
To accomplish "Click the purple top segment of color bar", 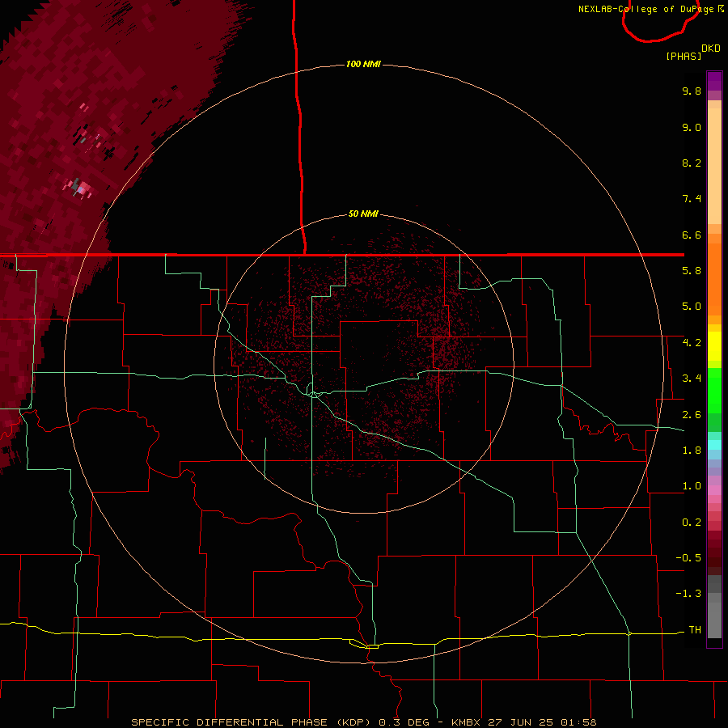I will [x=714, y=81].
